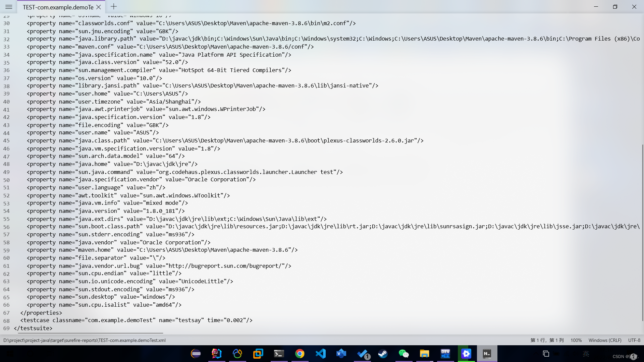
Task: Click the java.version 1.8.0_181 line
Action: [x=106, y=211]
